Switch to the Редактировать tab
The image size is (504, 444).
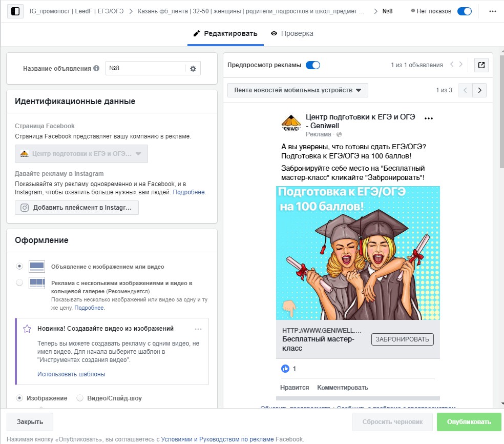[225, 33]
